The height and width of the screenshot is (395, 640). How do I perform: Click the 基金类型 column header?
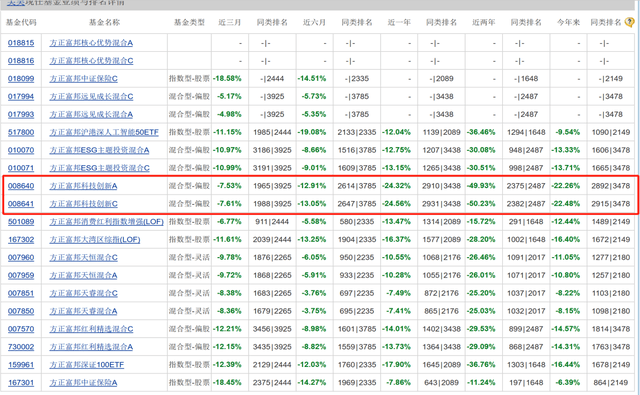point(189,22)
